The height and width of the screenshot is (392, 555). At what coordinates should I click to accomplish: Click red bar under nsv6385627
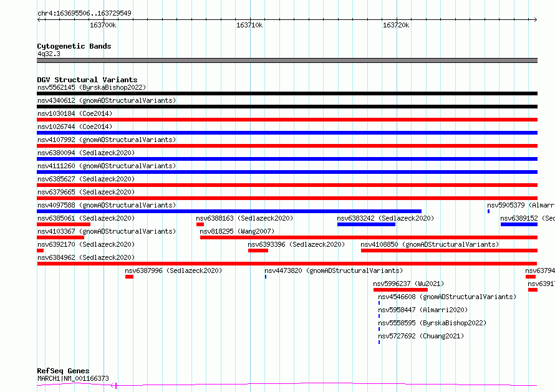click(x=287, y=185)
